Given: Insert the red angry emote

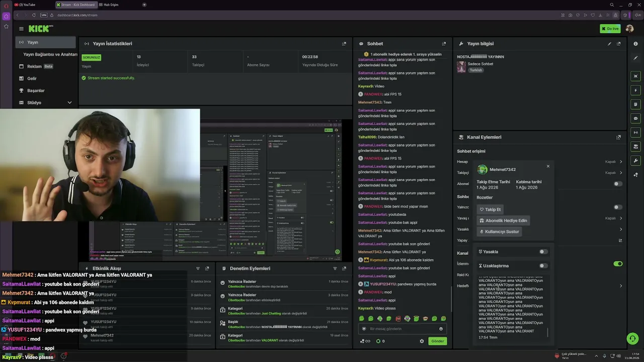Looking at the screenshot, I should (x=398, y=318).
